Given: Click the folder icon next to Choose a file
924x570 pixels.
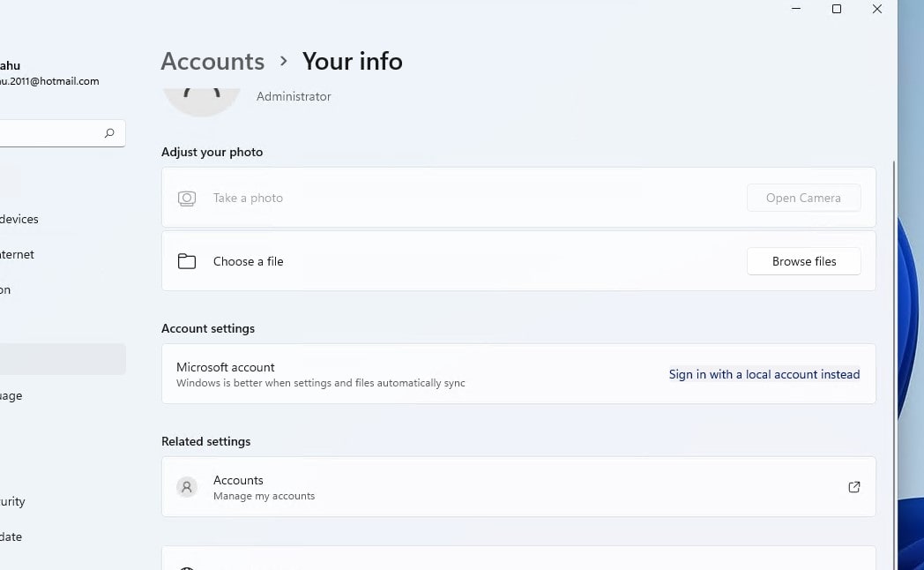Looking at the screenshot, I should [187, 261].
